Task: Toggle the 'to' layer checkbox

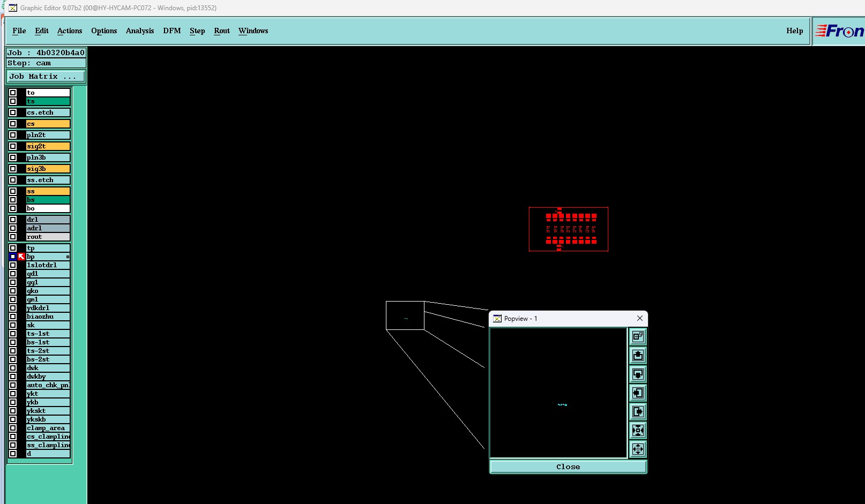Action: 13,93
